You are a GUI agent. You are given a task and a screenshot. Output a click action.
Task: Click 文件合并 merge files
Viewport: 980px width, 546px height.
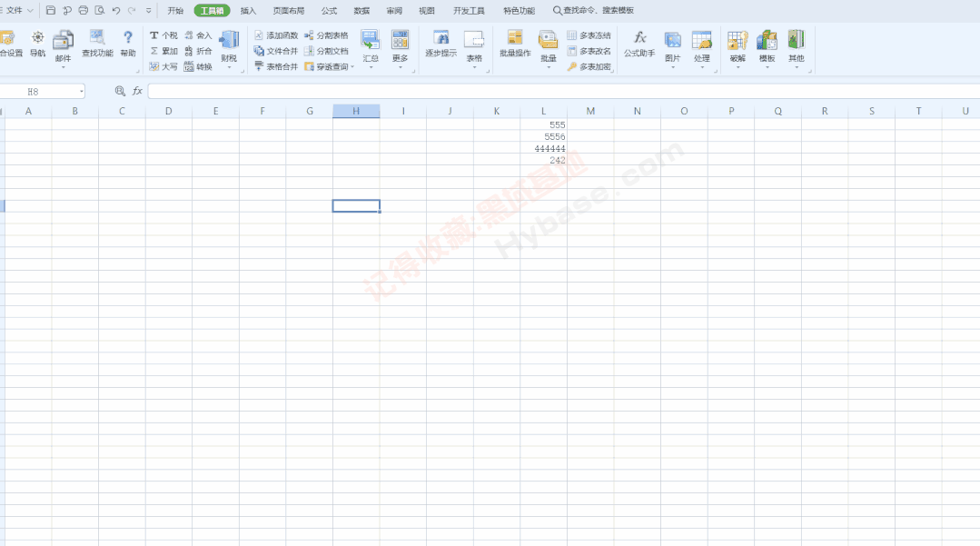point(275,51)
